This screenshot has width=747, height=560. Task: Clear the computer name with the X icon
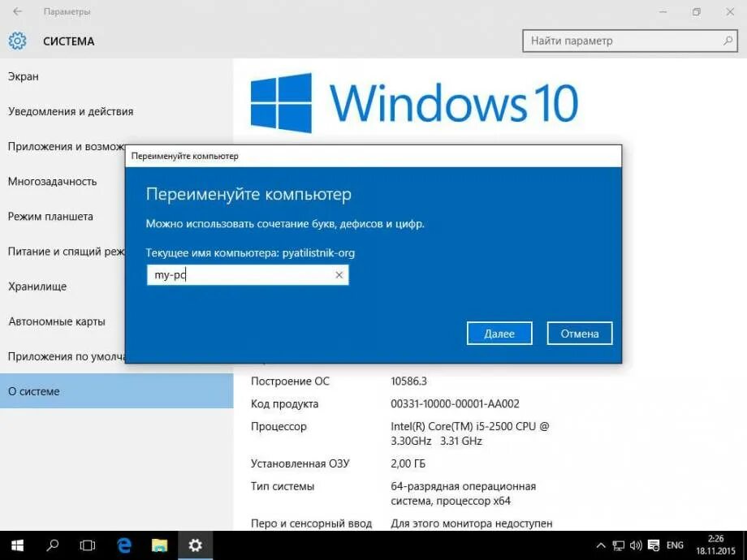pos(339,275)
